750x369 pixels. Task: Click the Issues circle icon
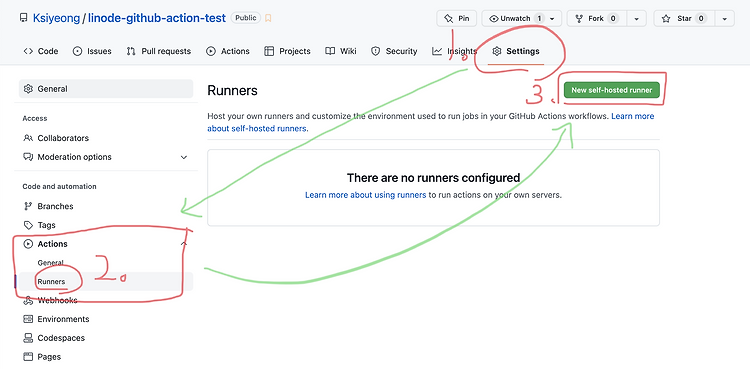pos(77,51)
